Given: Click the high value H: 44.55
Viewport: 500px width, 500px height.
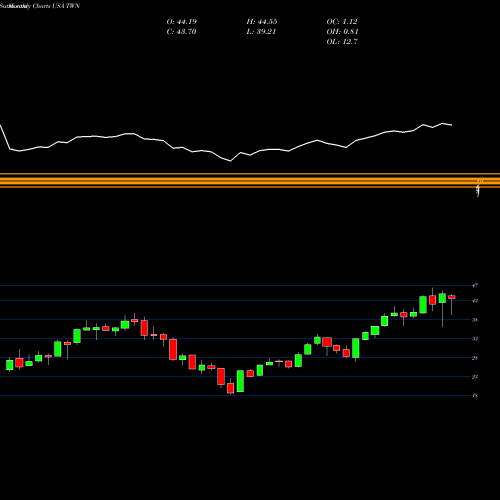Looking at the screenshot, I should [262, 22].
